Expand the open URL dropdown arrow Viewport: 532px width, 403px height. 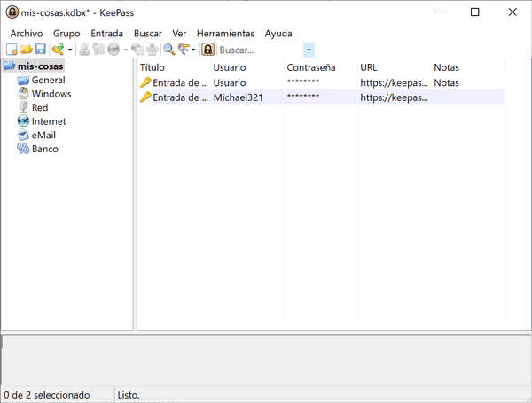pos(125,50)
